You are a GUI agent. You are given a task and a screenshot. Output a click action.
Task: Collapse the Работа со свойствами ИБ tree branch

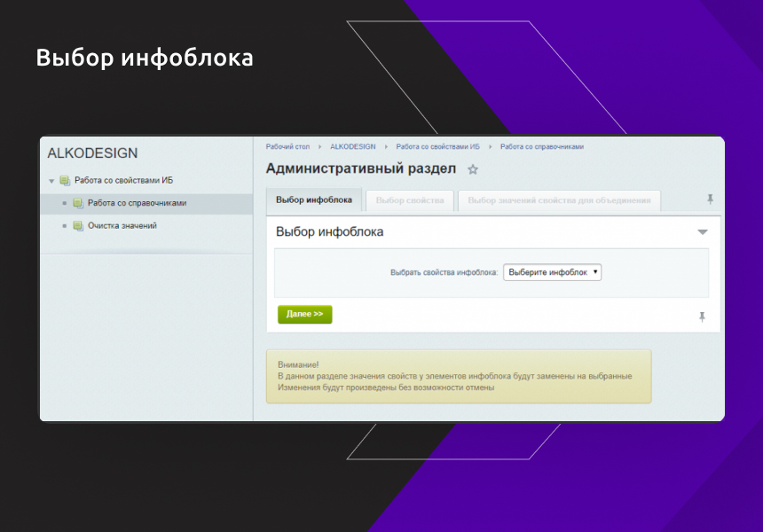pyautogui.click(x=51, y=180)
